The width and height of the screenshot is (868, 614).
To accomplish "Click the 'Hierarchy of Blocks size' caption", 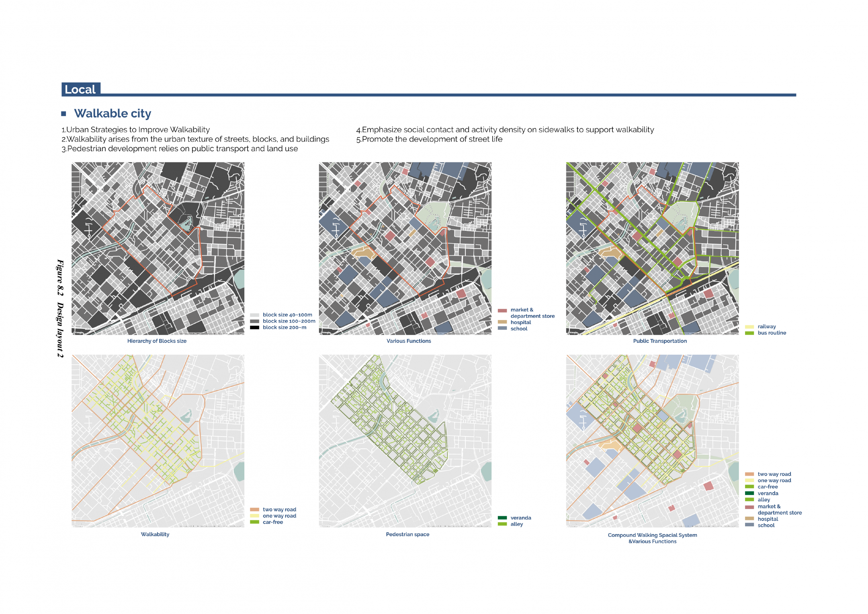I will coord(157,341).
